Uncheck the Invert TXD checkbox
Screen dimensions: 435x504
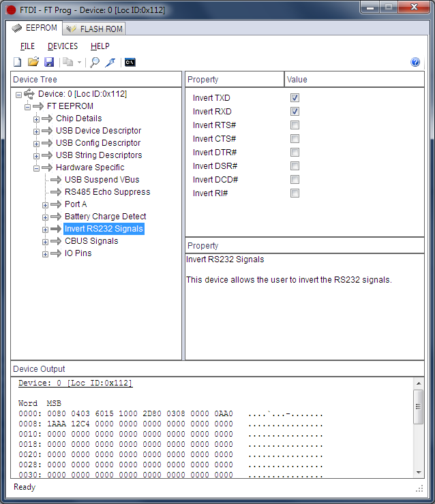[x=295, y=98]
